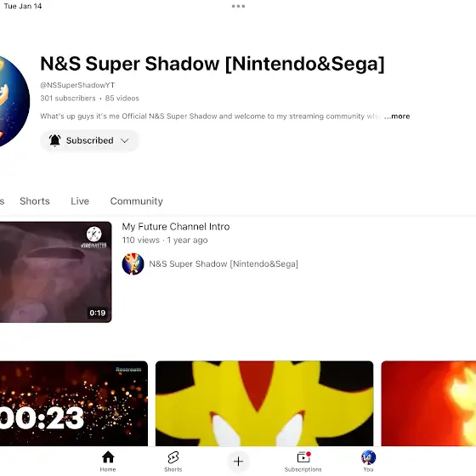Open Subscriptions in bottom navigation
This screenshot has height=476, width=476.
(x=303, y=461)
